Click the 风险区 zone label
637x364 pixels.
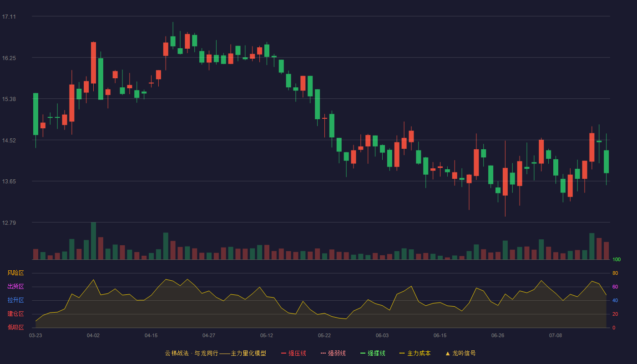coord(15,273)
